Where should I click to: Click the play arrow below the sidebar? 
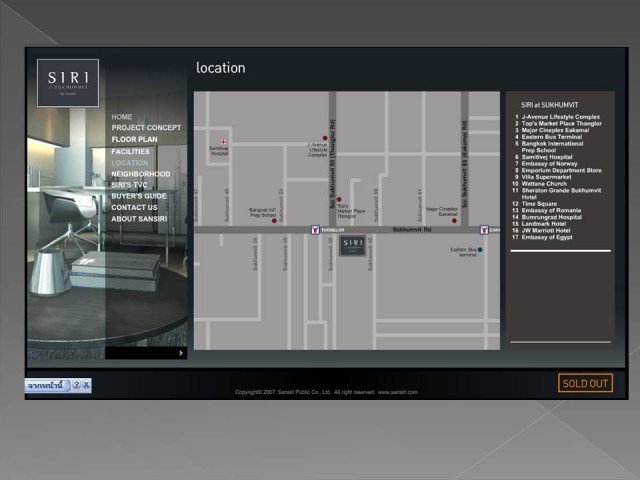(x=181, y=353)
